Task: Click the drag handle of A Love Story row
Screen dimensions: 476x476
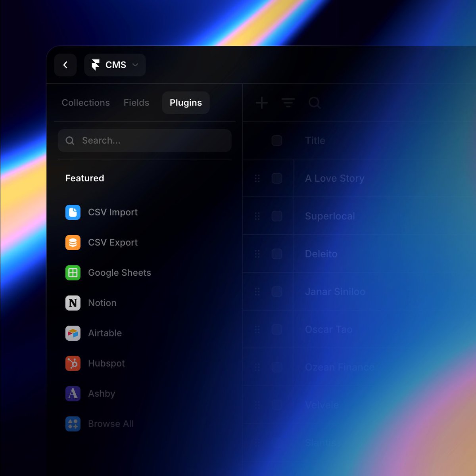Action: [x=257, y=178]
